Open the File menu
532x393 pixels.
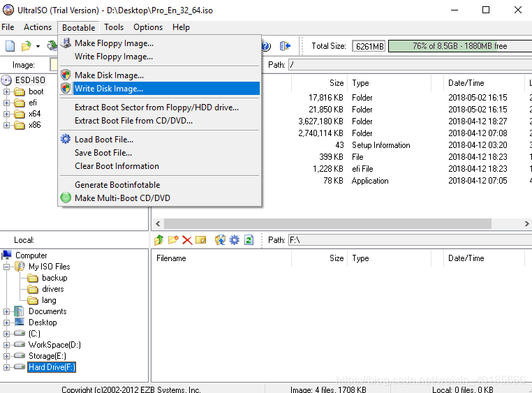coord(8,27)
